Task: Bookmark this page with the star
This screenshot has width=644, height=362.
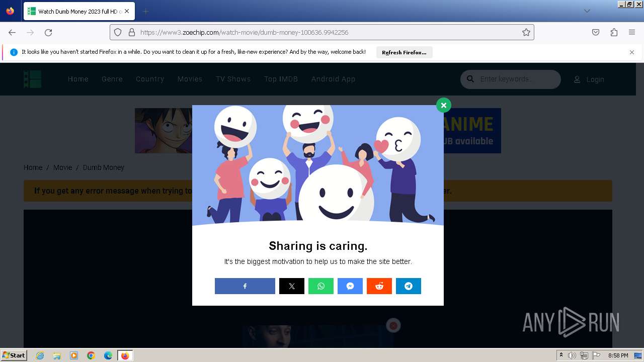Action: point(526,32)
